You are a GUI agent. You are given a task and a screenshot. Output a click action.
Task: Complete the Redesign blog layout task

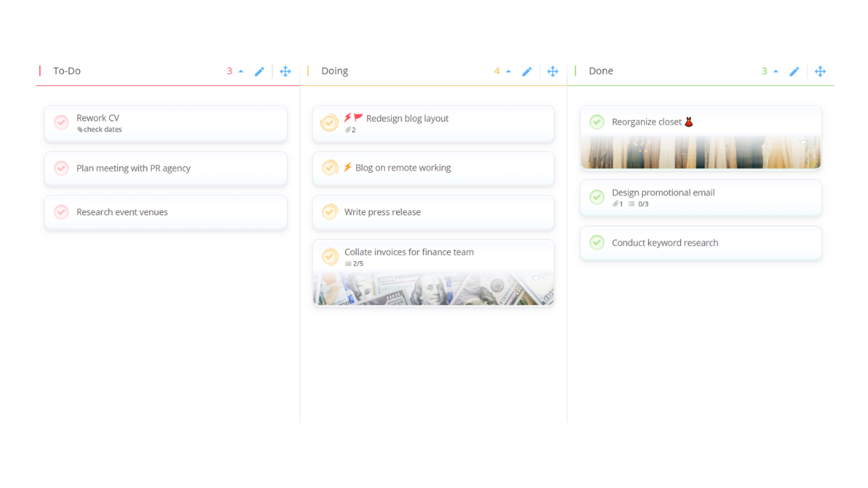pos(330,123)
